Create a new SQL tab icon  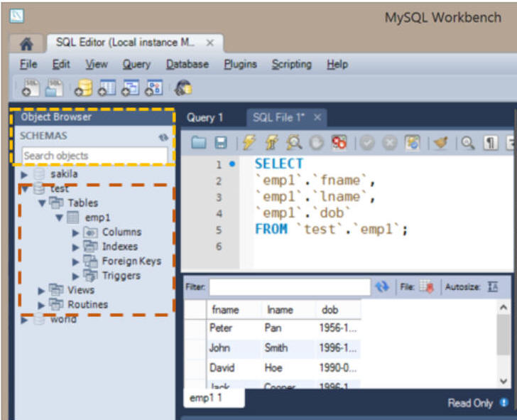[x=31, y=88]
